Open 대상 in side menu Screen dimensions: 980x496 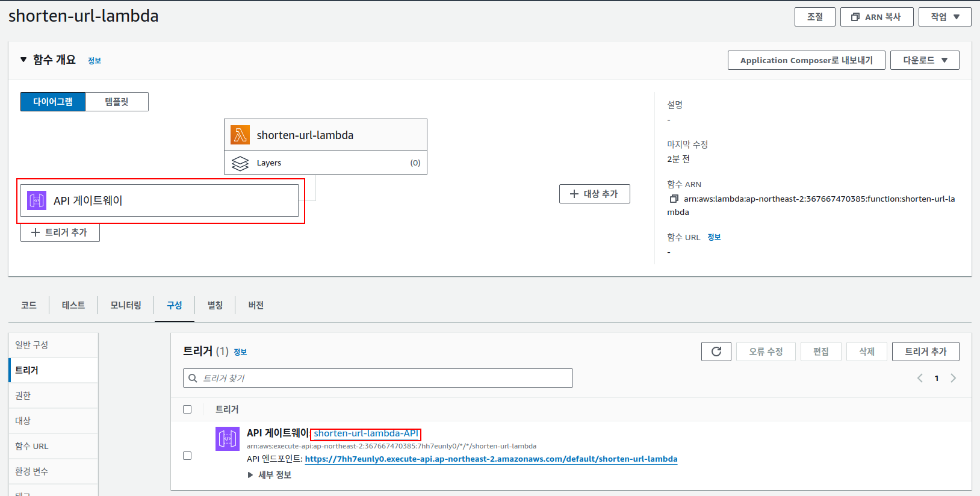(53, 421)
